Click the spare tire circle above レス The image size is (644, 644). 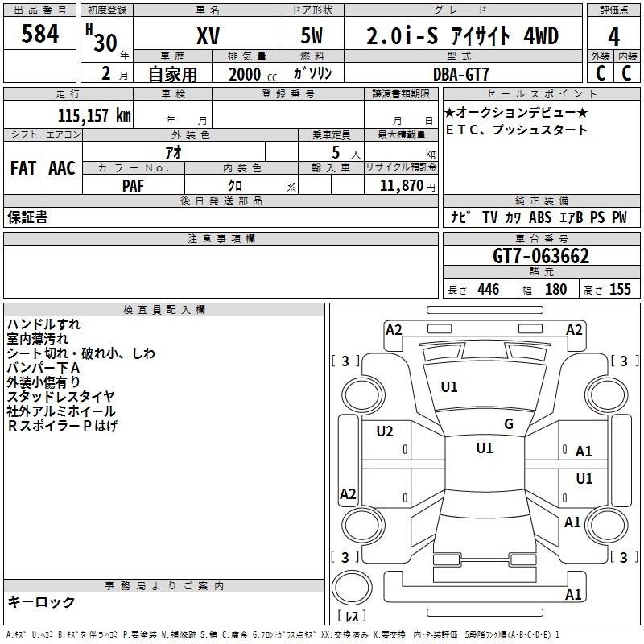tap(352, 587)
